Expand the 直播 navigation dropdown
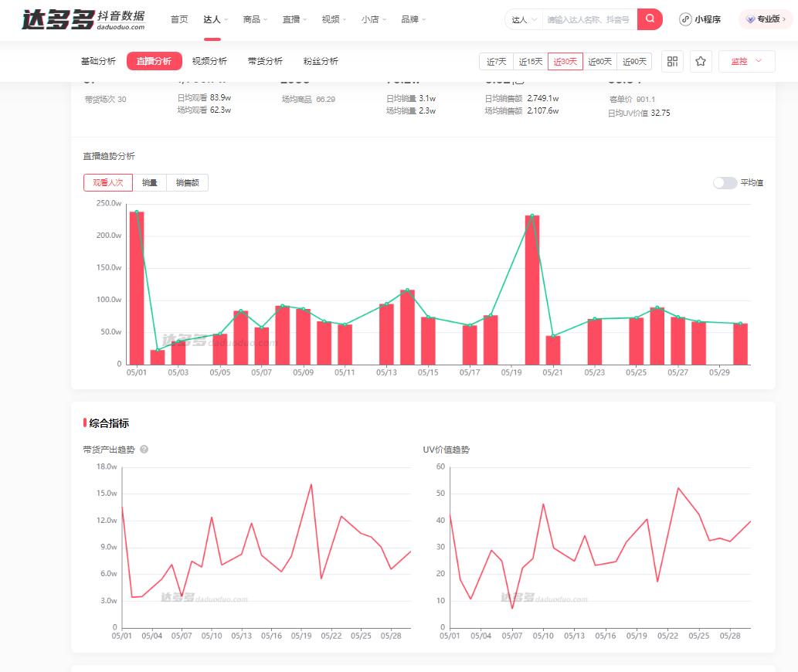This screenshot has width=798, height=672. click(x=292, y=19)
